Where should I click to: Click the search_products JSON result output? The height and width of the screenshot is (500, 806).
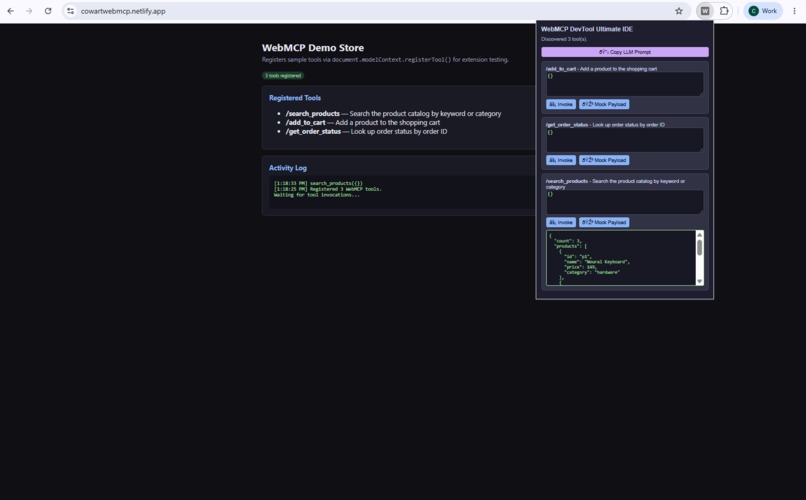point(620,258)
